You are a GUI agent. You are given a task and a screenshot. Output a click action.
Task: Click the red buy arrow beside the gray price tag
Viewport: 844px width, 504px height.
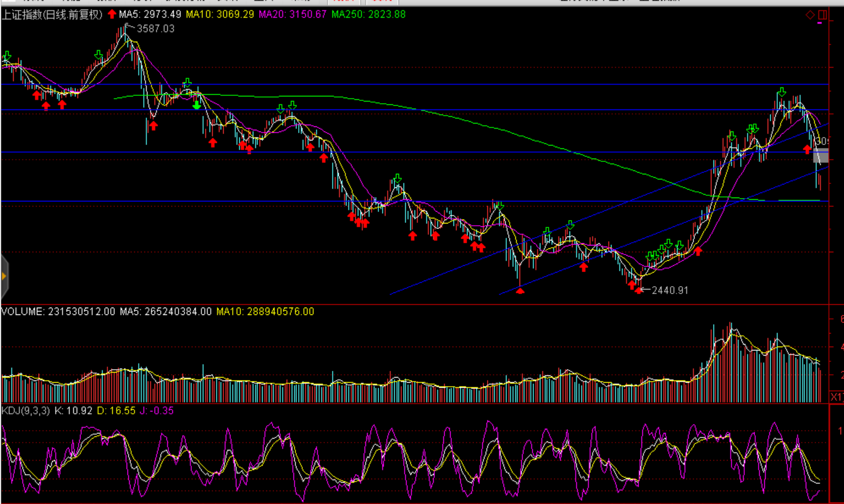807,149
